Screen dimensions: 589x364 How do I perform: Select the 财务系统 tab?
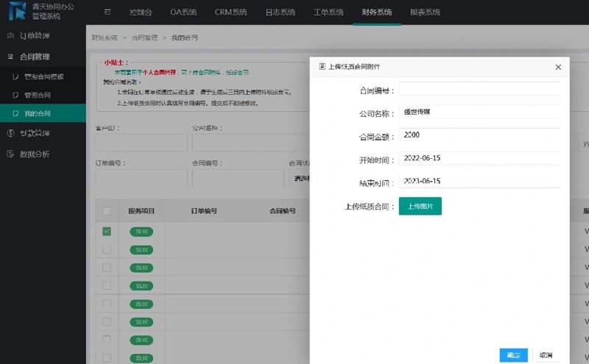[x=377, y=12]
